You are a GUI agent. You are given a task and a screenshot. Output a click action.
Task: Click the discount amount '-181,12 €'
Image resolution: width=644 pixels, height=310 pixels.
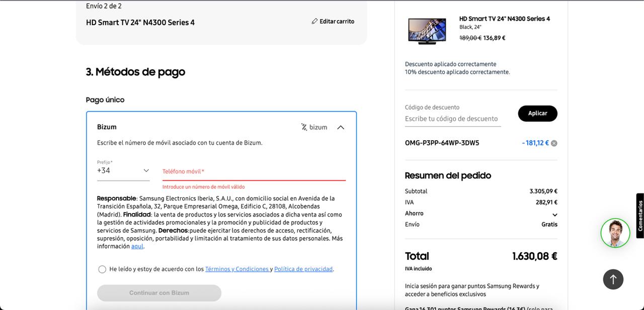[535, 143]
